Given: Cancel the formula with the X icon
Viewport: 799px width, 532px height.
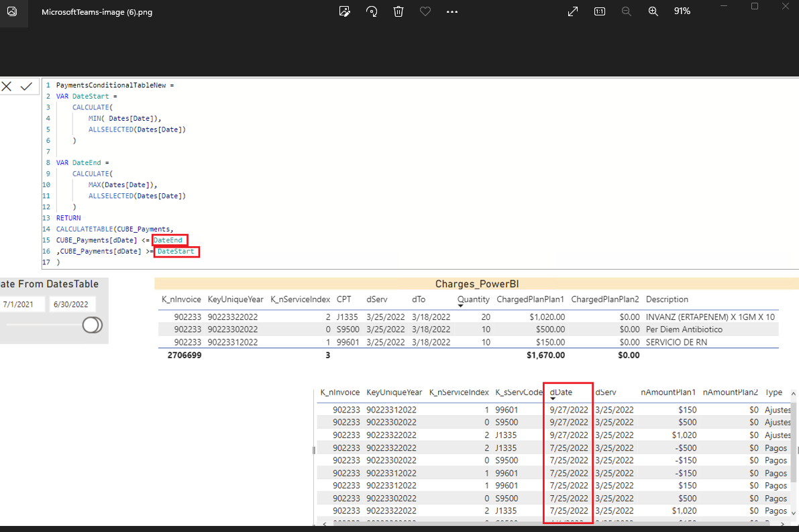Looking at the screenshot, I should point(7,86).
